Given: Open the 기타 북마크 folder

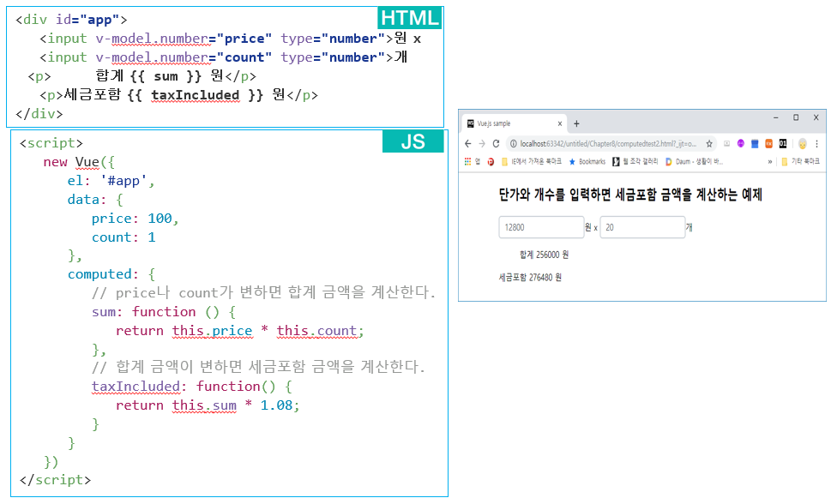Looking at the screenshot, I should pyautogui.click(x=800, y=162).
